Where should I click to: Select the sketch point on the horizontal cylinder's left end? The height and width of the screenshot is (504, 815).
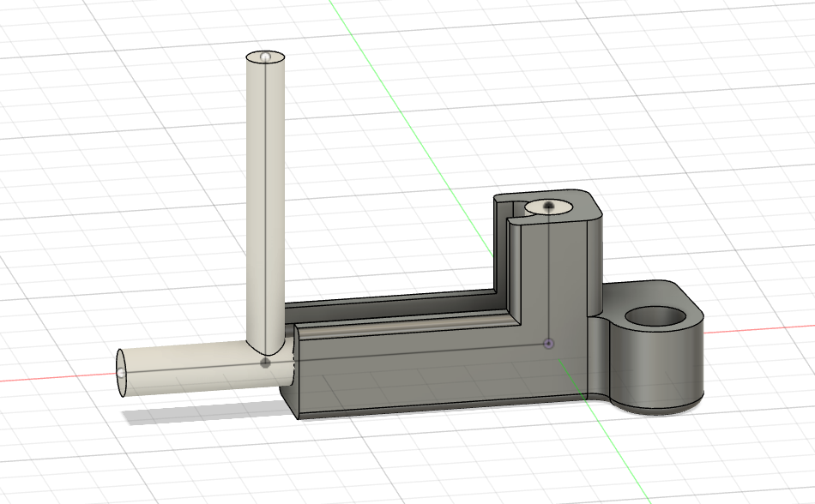click(x=122, y=372)
